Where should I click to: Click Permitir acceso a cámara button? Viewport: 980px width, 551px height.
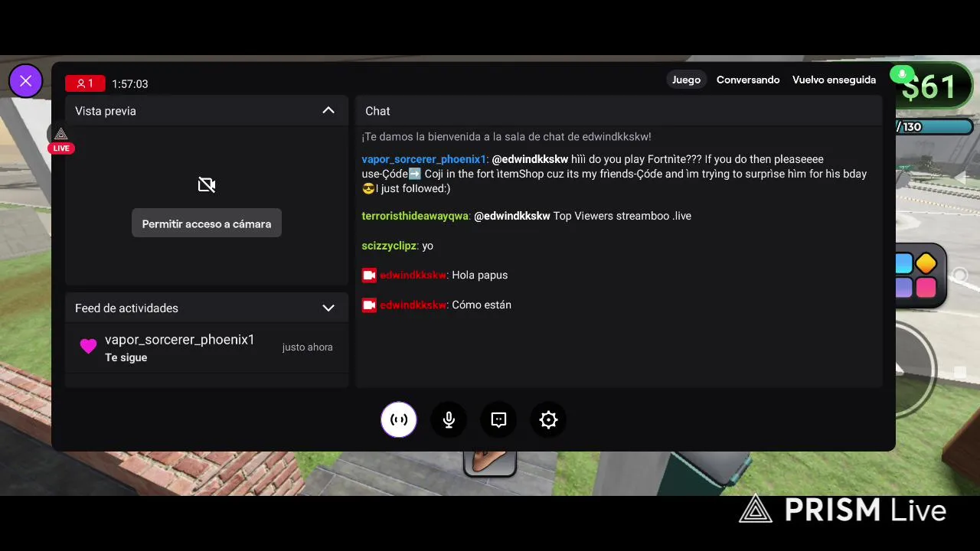(207, 223)
